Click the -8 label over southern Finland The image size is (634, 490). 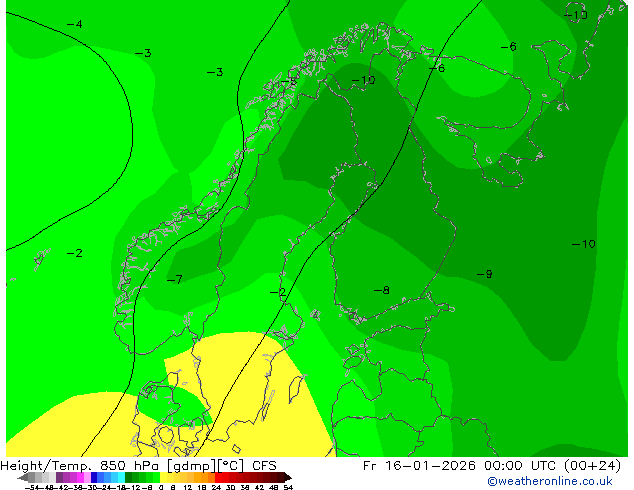click(382, 290)
